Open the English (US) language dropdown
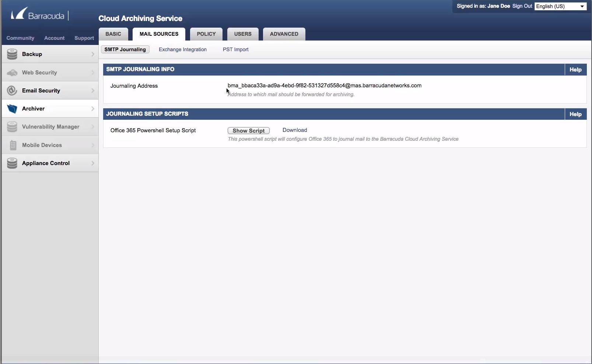Screen dimensions: 592x364 [x=560, y=6]
